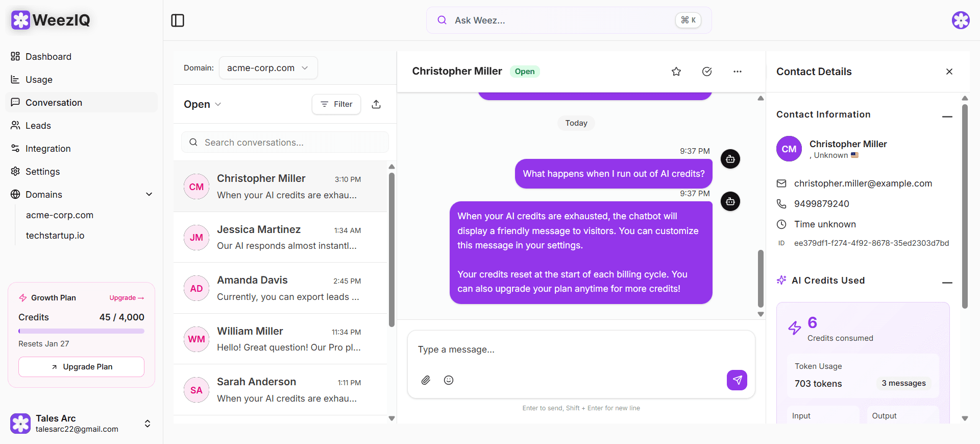Collapse the Contact Information section
The height and width of the screenshot is (444, 980).
(947, 116)
